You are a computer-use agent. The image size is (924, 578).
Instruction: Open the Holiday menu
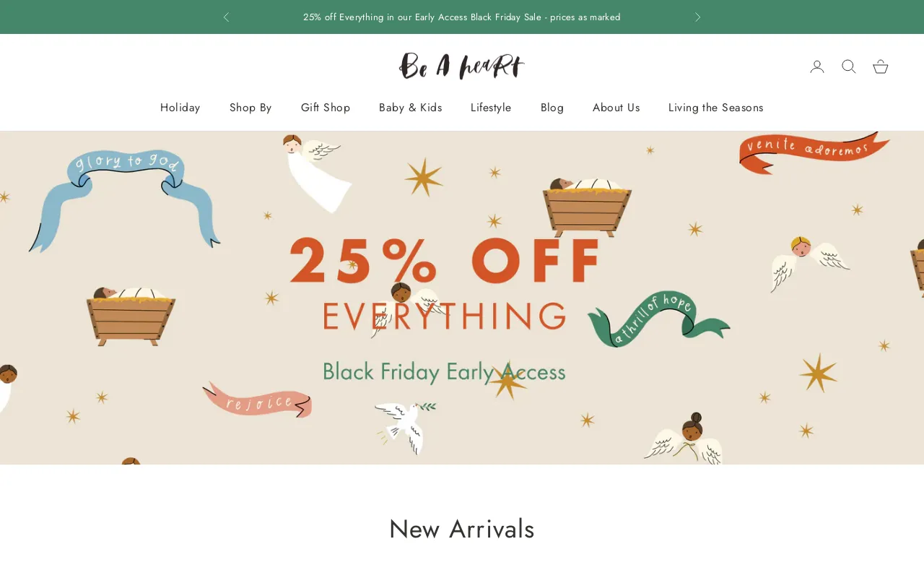180,108
